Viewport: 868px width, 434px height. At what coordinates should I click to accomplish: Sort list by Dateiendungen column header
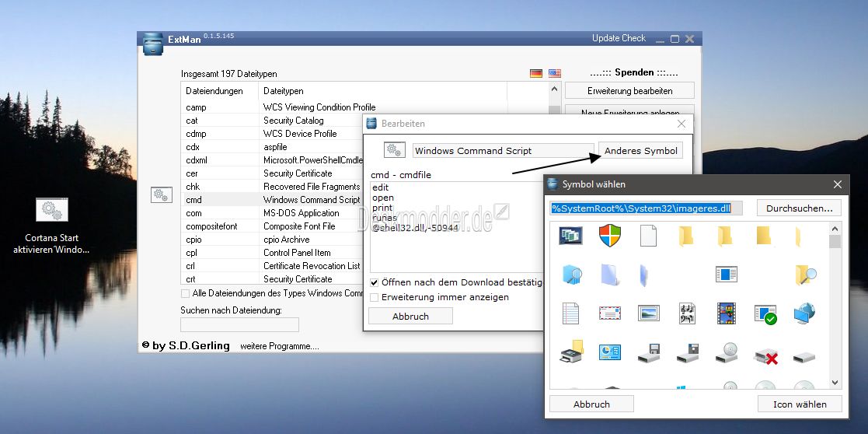click(x=219, y=91)
